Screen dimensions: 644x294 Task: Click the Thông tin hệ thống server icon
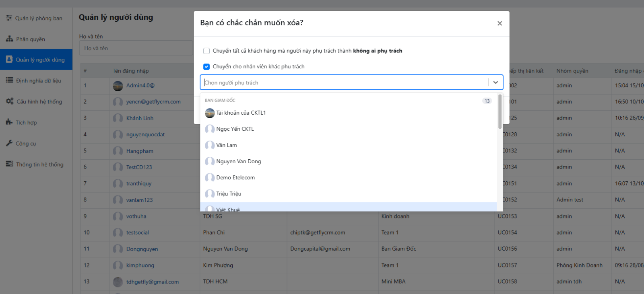pyautogui.click(x=9, y=164)
